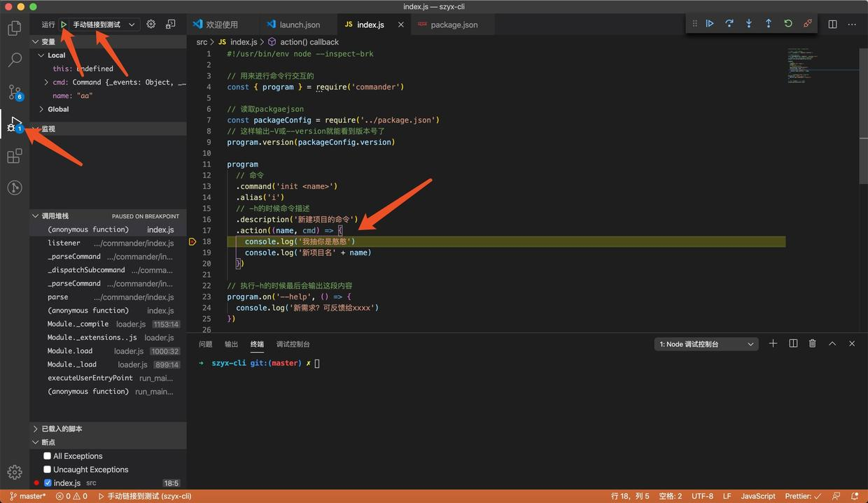Kill terminal with trash icon

coord(813,343)
